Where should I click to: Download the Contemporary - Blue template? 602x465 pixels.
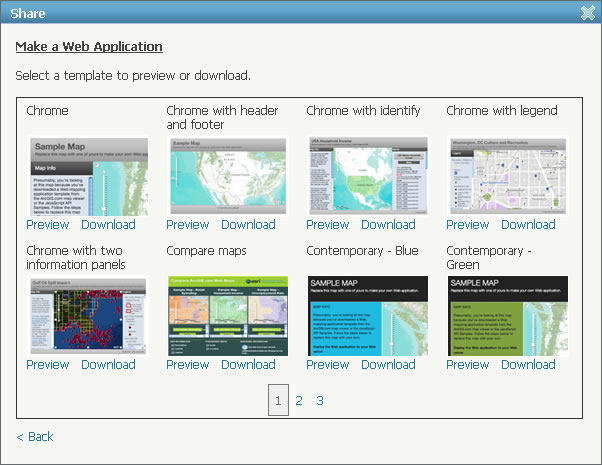tap(388, 364)
